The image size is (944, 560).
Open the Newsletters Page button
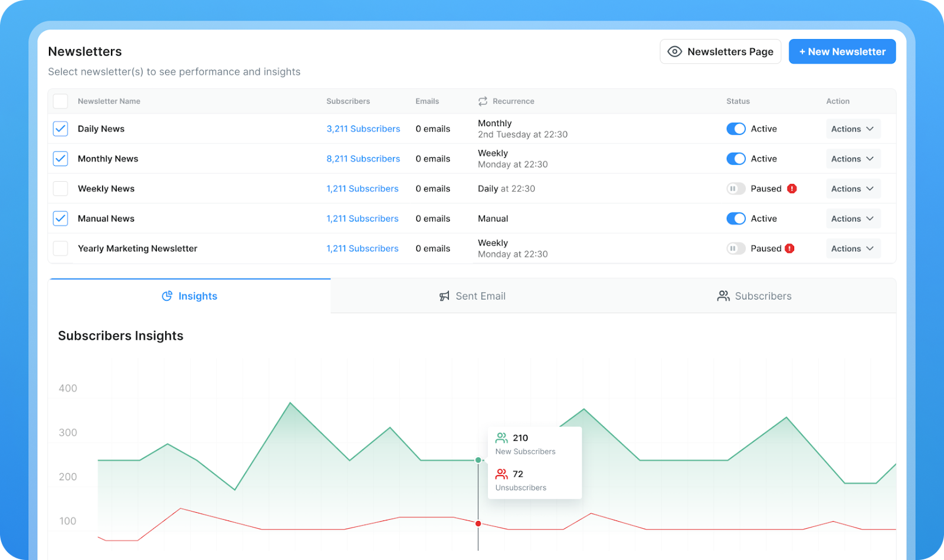pyautogui.click(x=720, y=52)
